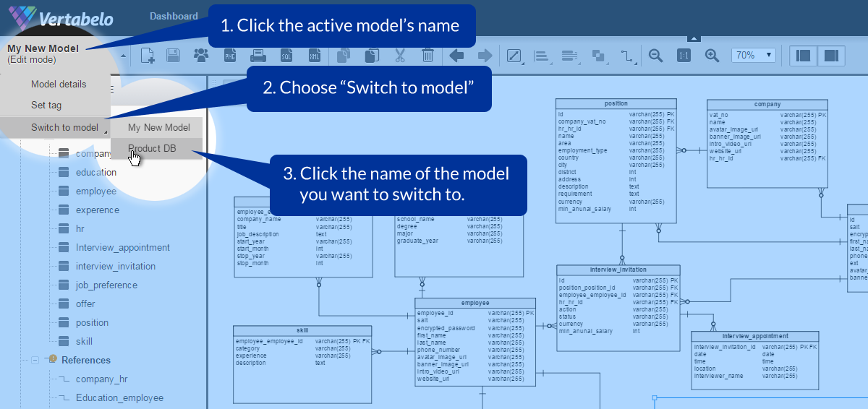Viewport: 868px width, 409px height.
Task: Click the zoom out magnifier
Action: [x=656, y=56]
